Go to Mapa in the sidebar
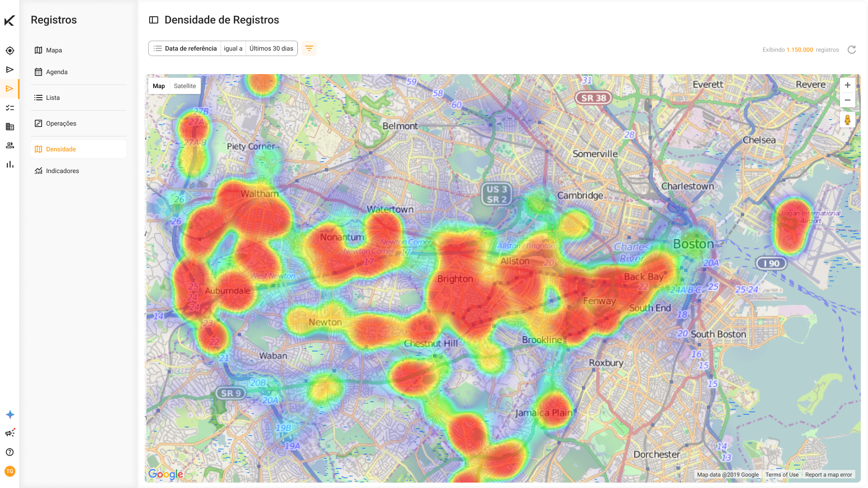The height and width of the screenshot is (488, 868). pos(79,50)
